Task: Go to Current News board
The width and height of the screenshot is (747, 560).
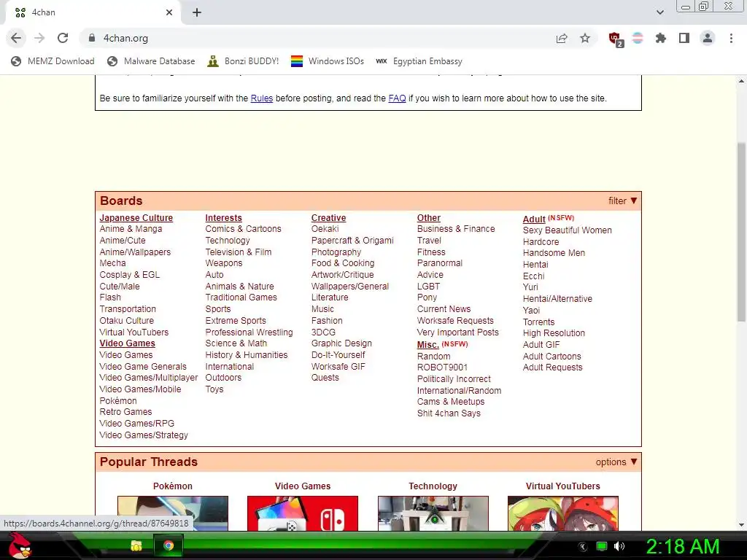Action: coord(444,309)
